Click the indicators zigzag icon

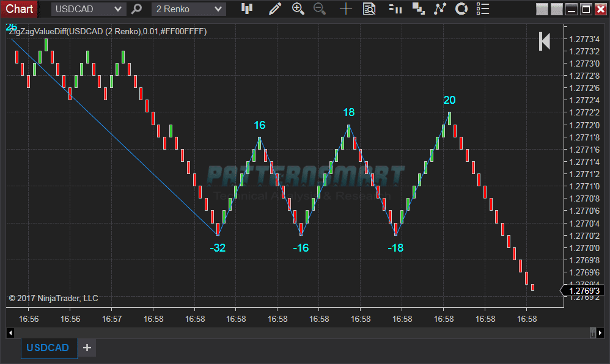pos(439,9)
